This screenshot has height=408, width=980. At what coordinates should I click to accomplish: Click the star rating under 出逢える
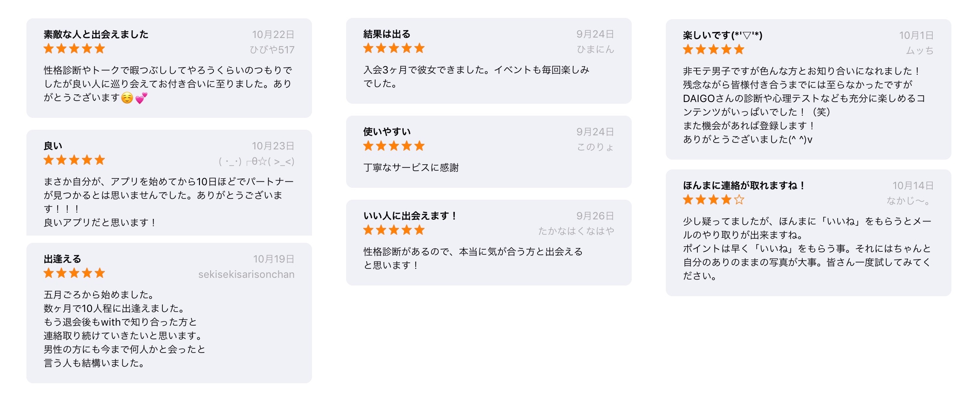[74, 273]
